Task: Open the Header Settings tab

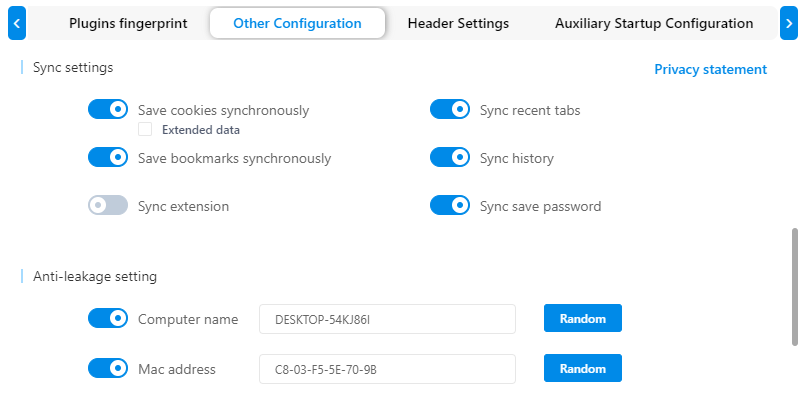Action: tap(458, 24)
